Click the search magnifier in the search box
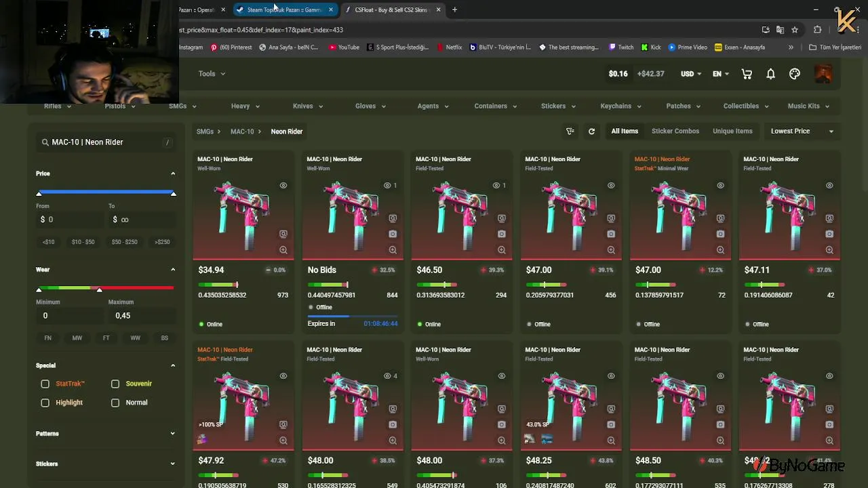Screen dimensions: 868x488 pos(45,142)
